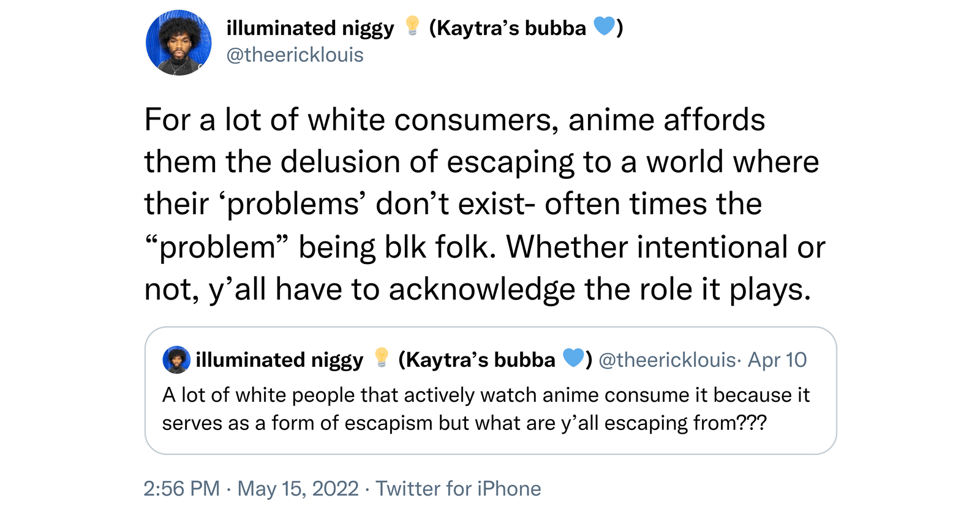Click the small avatar inside the quoted tweet
The width and height of the screenshot is (980, 520).
pyautogui.click(x=176, y=360)
